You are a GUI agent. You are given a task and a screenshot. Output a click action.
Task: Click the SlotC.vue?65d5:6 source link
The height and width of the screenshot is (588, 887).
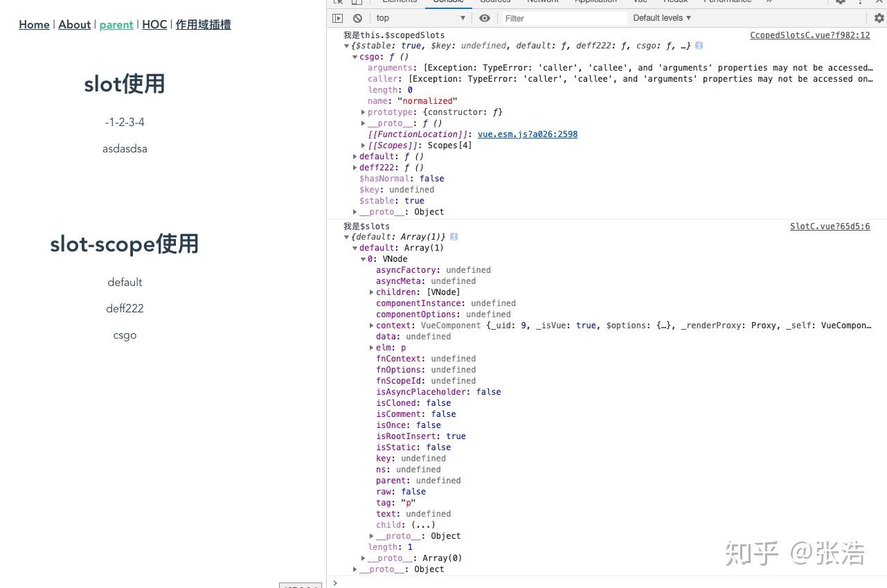[x=830, y=226]
